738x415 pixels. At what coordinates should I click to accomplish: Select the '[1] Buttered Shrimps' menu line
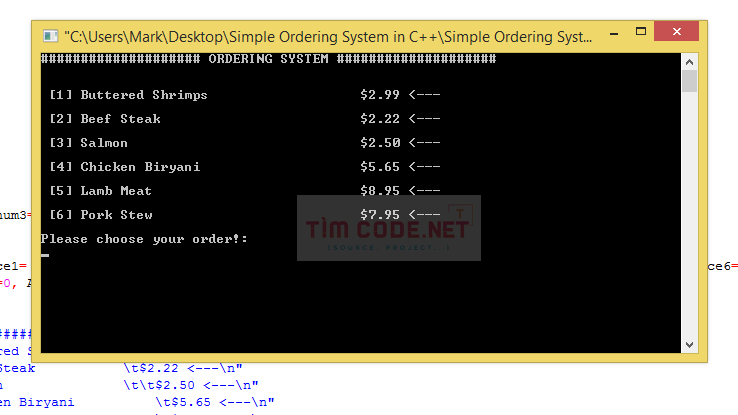245,95
